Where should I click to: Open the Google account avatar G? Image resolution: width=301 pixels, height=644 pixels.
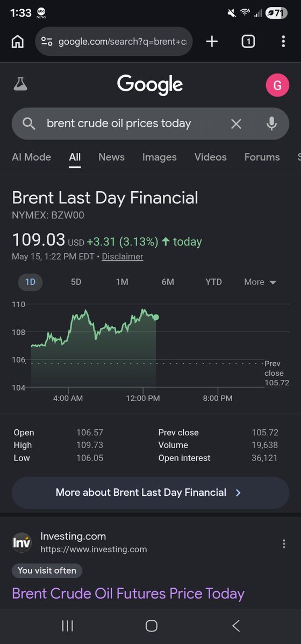(x=277, y=85)
